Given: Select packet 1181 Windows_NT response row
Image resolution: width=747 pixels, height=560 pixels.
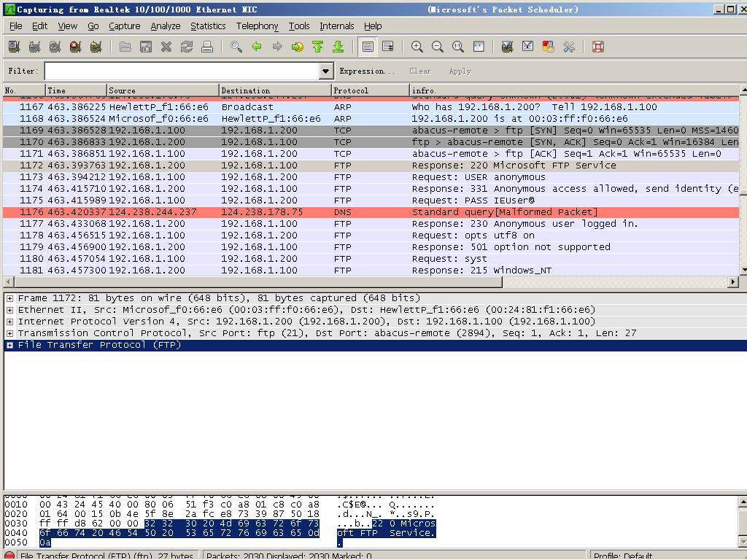Looking at the screenshot, I should coord(371,271).
